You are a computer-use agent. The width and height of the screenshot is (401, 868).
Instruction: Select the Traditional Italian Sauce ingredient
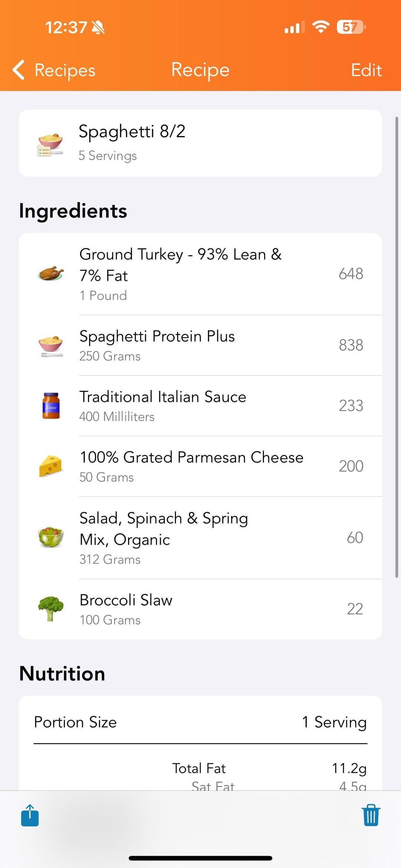tap(200, 405)
